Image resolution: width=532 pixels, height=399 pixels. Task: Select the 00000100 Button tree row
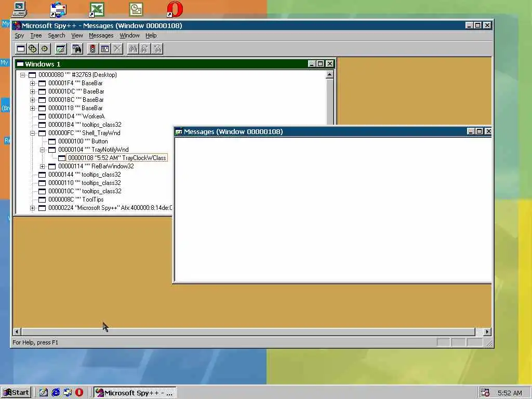pyautogui.click(x=83, y=141)
